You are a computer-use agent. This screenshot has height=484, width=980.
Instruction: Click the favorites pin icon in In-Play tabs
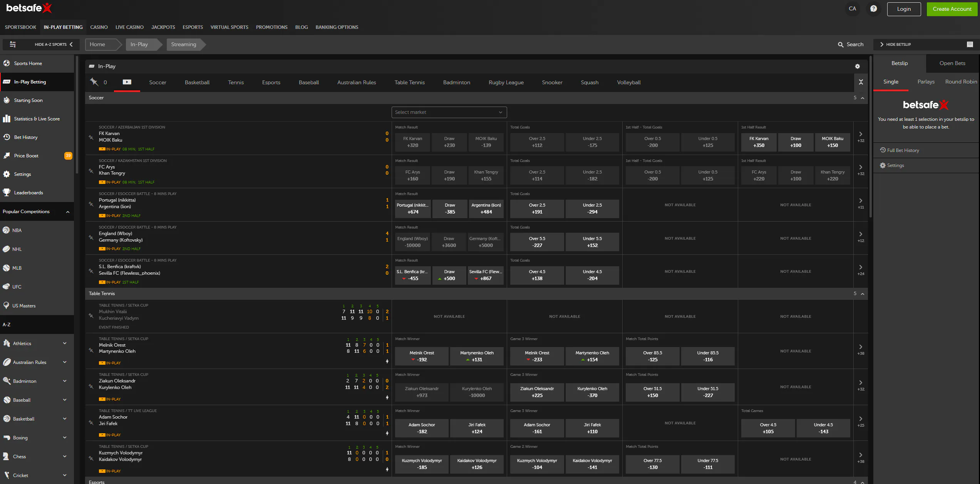[x=94, y=82]
